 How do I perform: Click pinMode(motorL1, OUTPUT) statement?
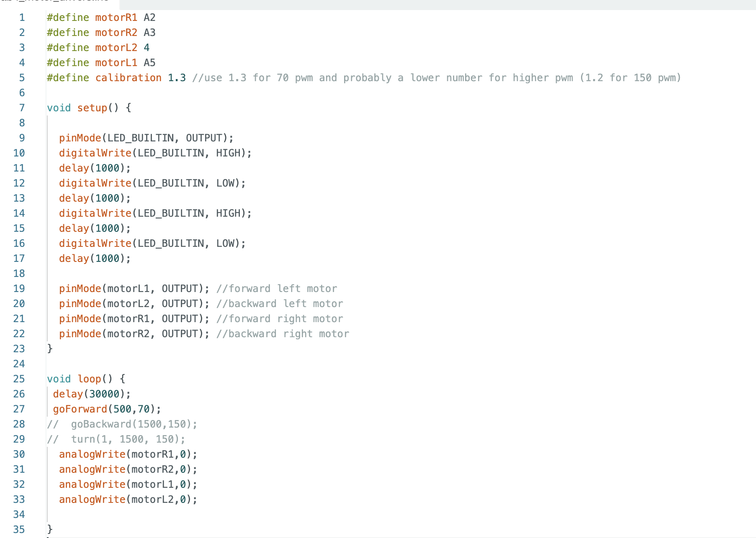134,289
